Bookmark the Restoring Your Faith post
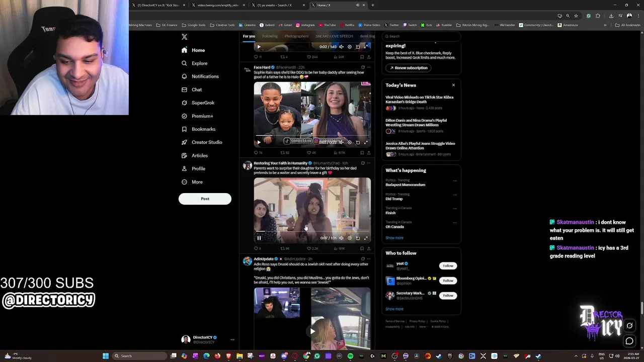This screenshot has height=362, width=644. 362,248
